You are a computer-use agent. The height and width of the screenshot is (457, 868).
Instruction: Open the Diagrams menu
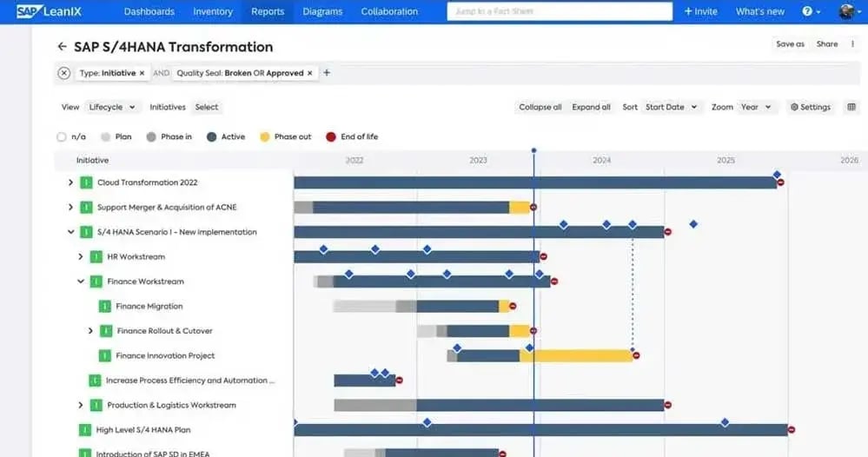pyautogui.click(x=322, y=11)
